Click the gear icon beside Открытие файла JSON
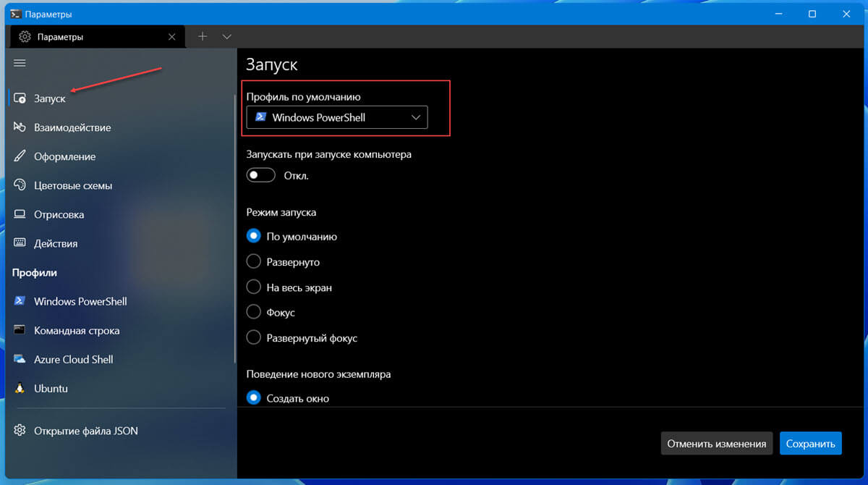This screenshot has width=868, height=485. 20,431
